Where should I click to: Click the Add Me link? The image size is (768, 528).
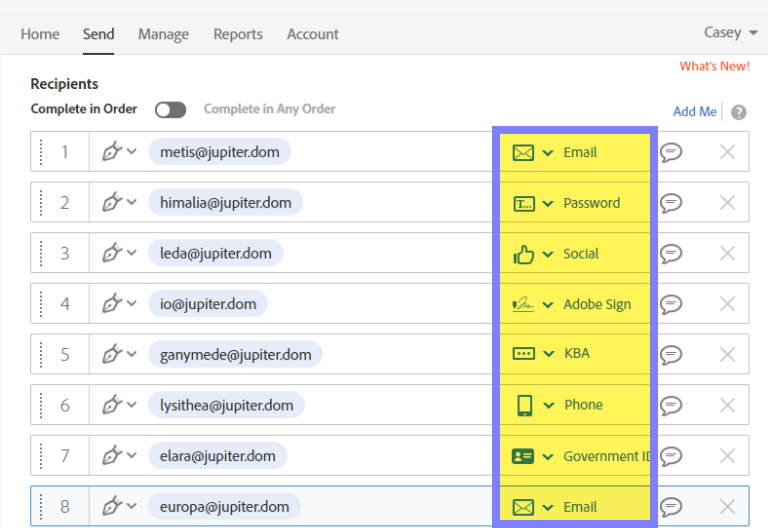pos(695,112)
